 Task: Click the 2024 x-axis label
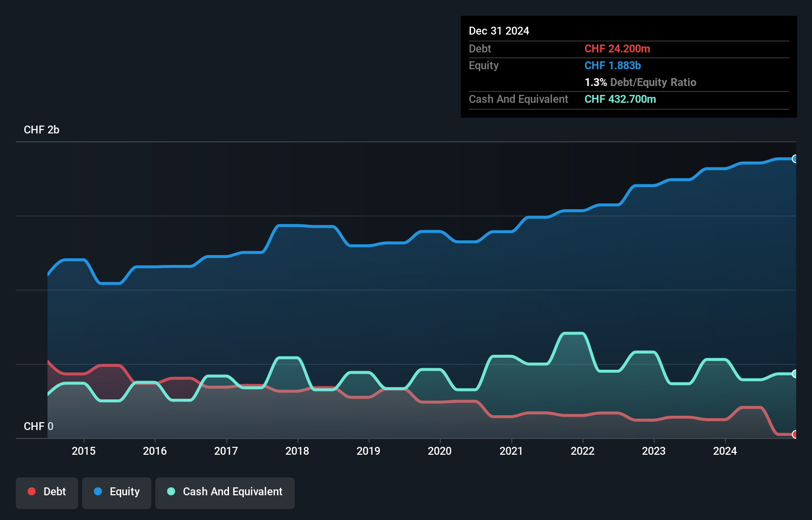725,451
